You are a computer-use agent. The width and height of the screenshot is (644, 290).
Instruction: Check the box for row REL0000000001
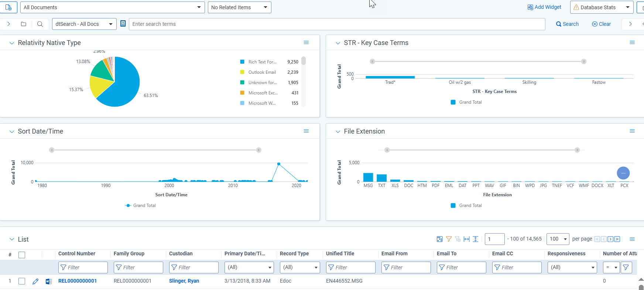coord(22,281)
